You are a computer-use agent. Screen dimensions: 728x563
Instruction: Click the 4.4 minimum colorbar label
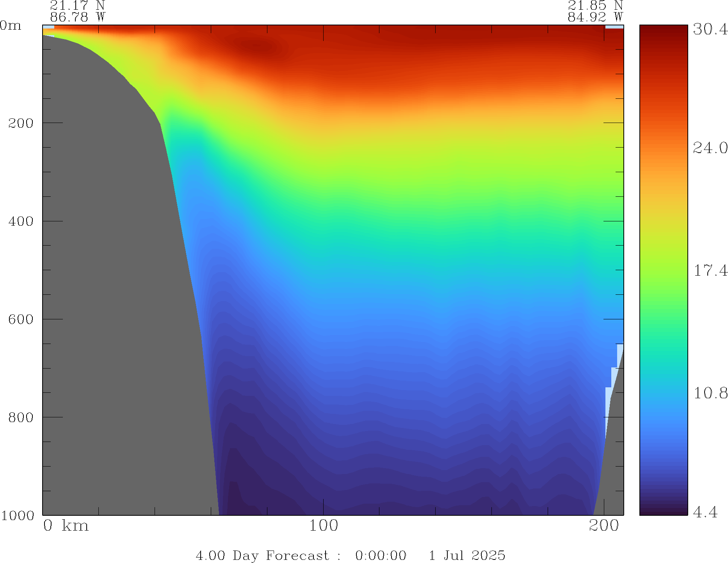point(705,512)
